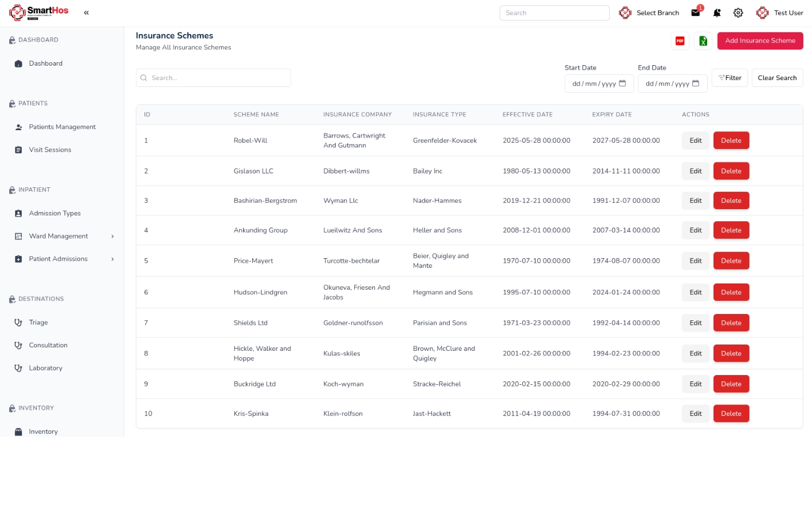Open the Laboratory sidebar item
The height and width of the screenshot is (507, 812).
click(x=45, y=368)
